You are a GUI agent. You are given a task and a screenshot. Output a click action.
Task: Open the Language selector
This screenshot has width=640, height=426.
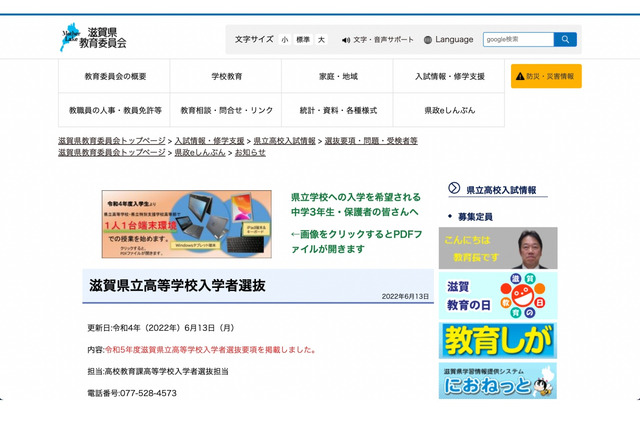coord(449,40)
